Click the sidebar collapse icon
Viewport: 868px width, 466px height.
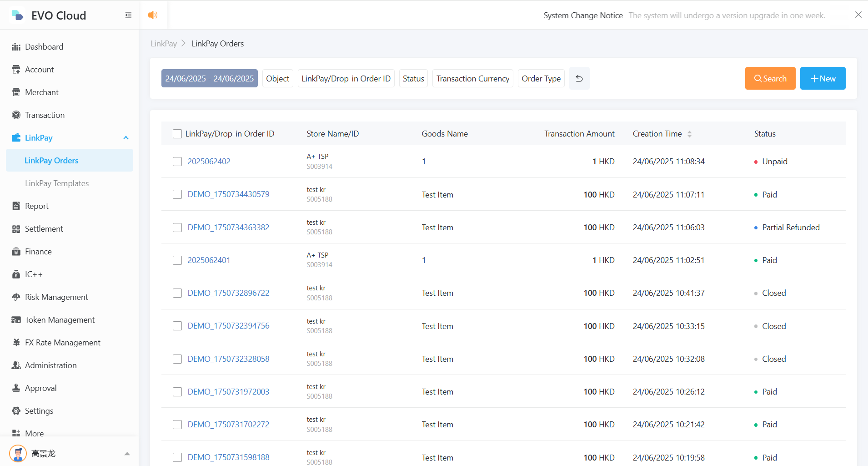(x=128, y=15)
